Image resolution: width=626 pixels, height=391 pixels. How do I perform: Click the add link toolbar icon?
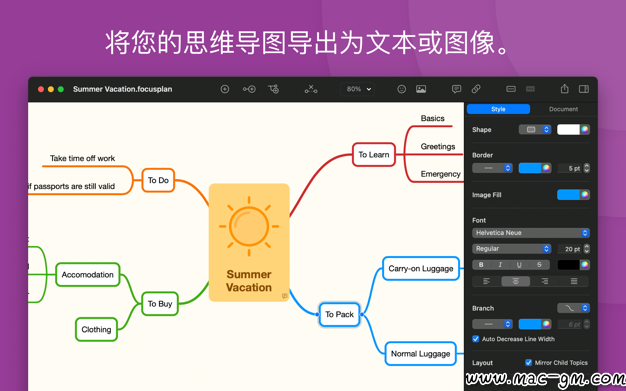(476, 89)
